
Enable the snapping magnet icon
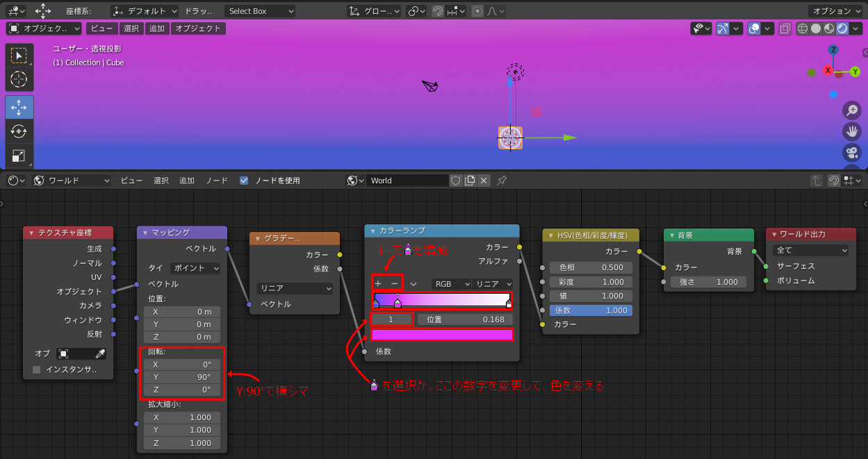437,11
